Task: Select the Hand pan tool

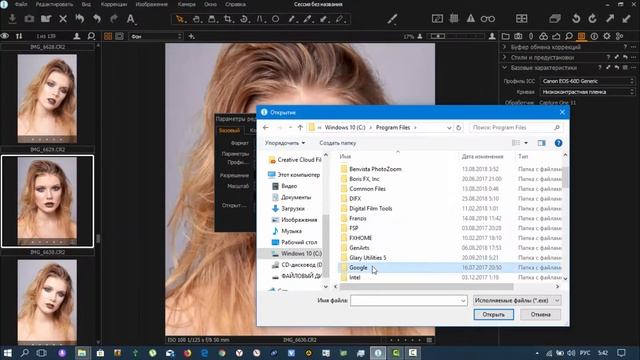Action: click(x=196, y=19)
